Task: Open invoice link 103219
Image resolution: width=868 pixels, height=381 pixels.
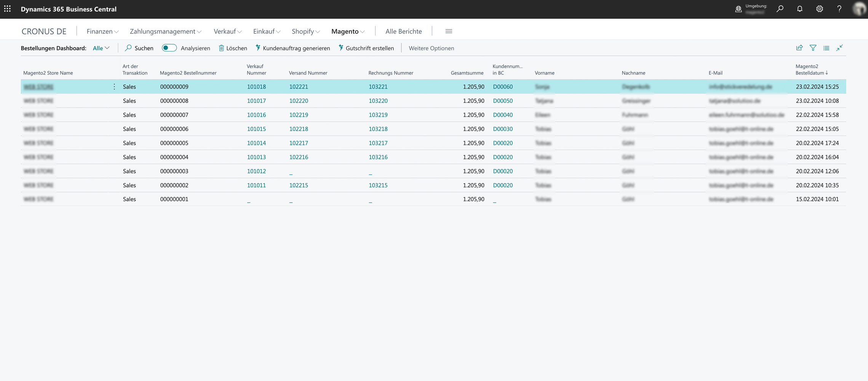Action: (378, 115)
